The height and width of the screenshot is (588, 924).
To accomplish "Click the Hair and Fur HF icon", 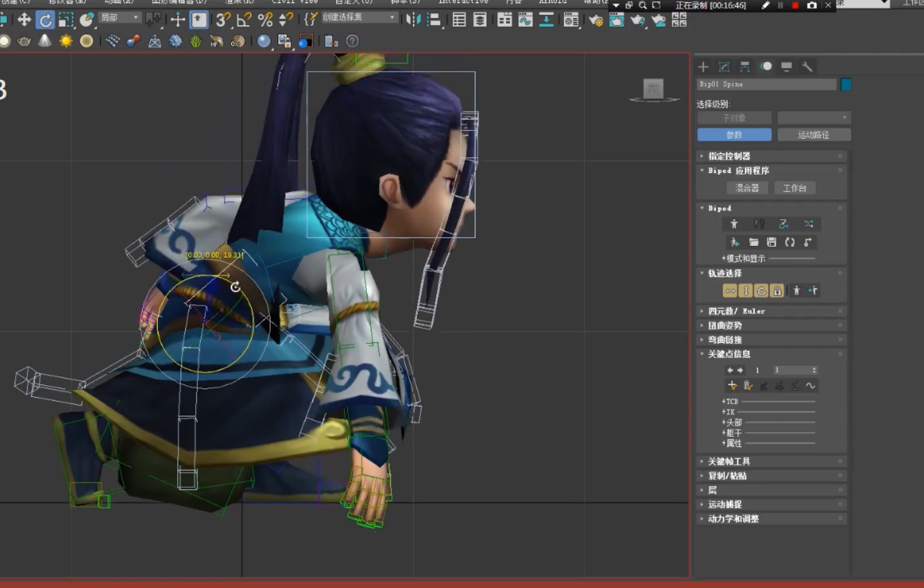I will click(216, 41).
